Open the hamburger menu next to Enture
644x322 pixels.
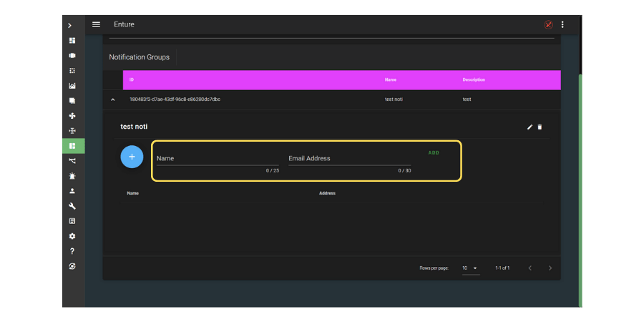point(96,24)
